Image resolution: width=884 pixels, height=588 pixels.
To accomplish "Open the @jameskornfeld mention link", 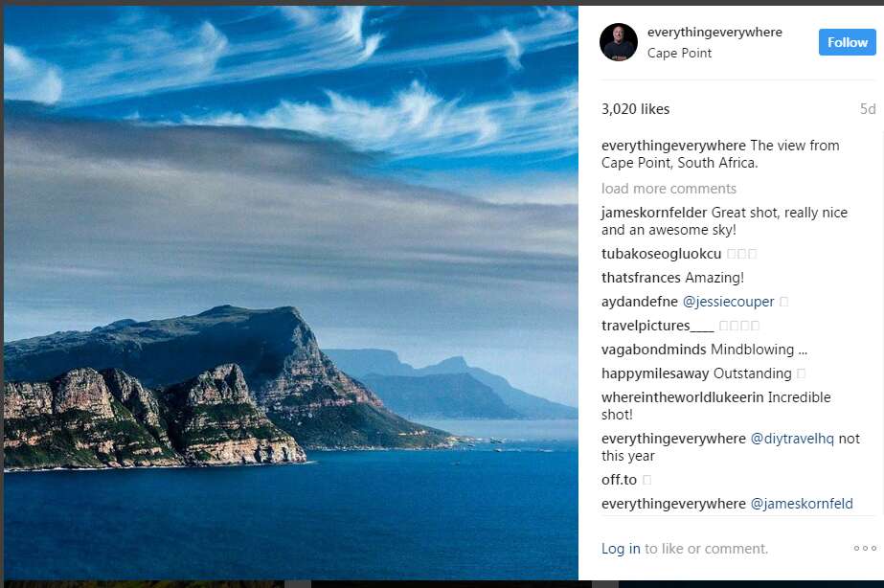I will 802,504.
